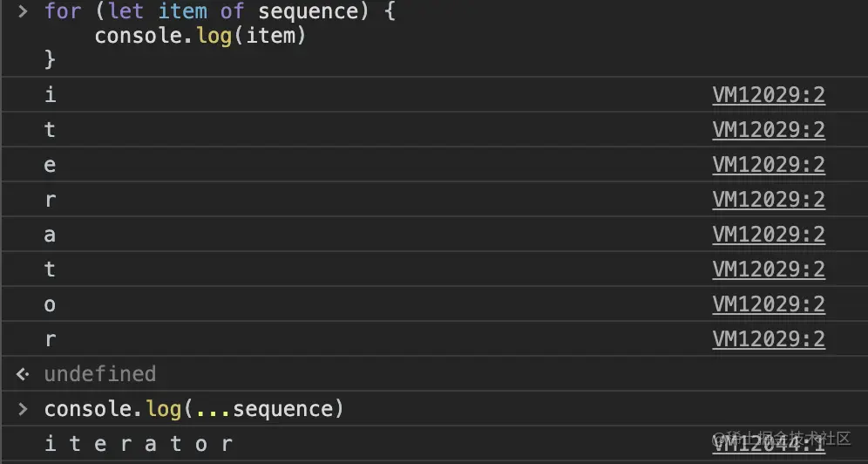Follow the VM12029:2 link beside logged "a"
The image size is (868, 464).
coord(768,235)
